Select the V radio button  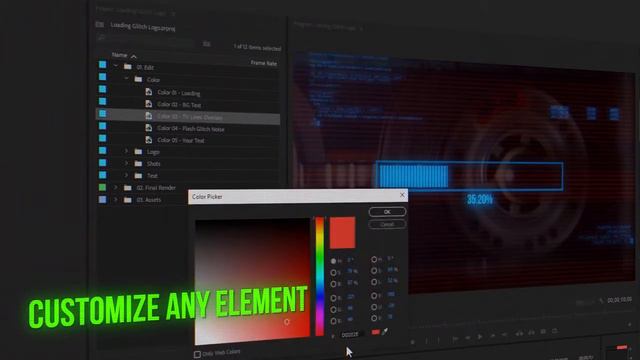click(x=374, y=318)
